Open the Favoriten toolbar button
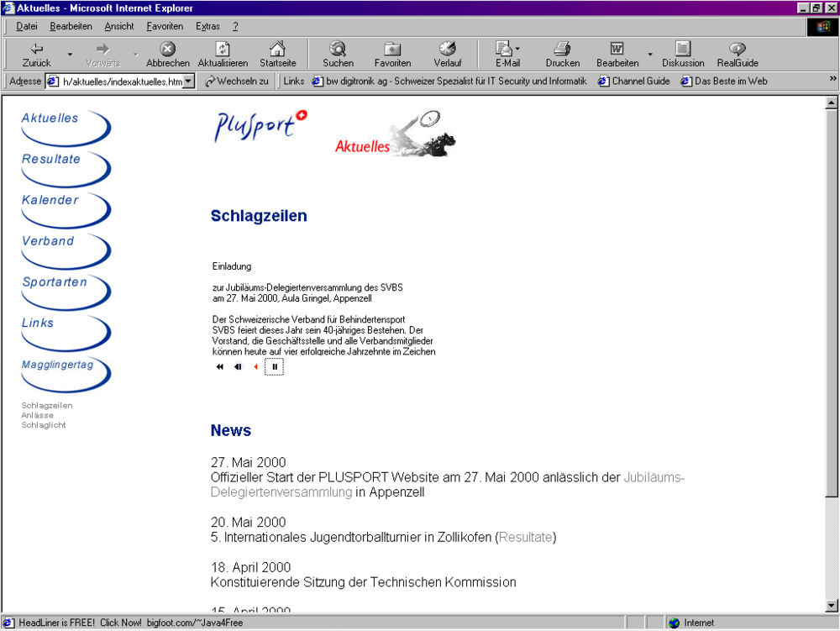Screen dimensions: 840x631 coord(392,55)
